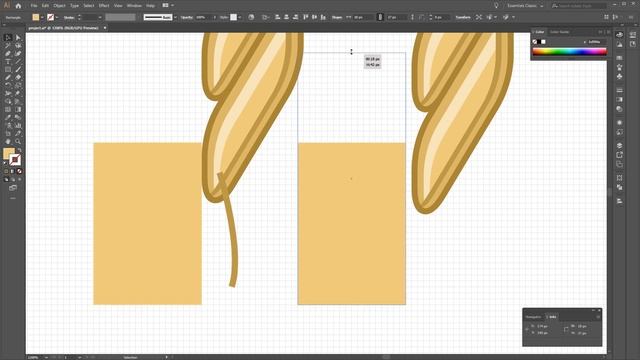Open the View menu
Image resolution: width=640 pixels, height=360 pixels.
(118, 6)
